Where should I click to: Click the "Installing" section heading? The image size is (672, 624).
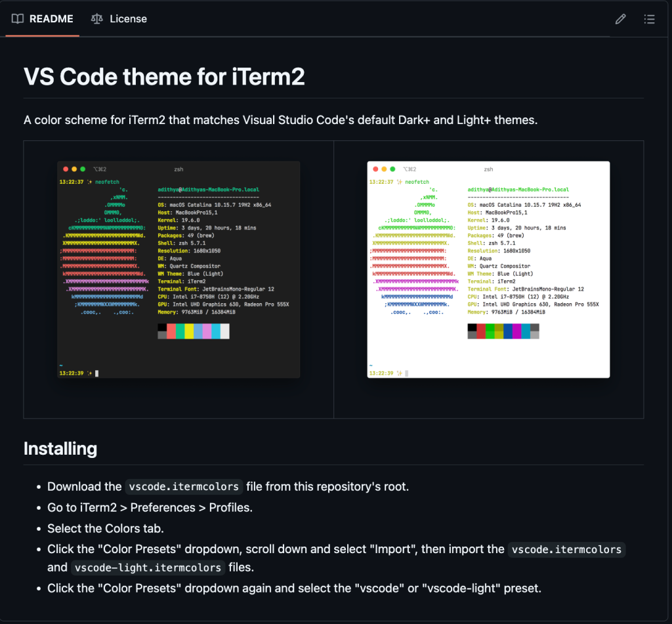click(60, 449)
